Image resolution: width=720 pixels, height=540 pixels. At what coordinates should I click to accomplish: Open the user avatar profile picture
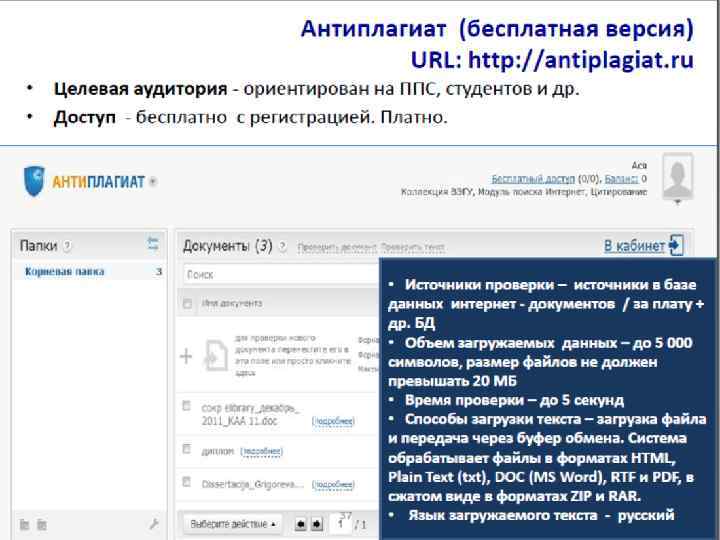tap(678, 176)
